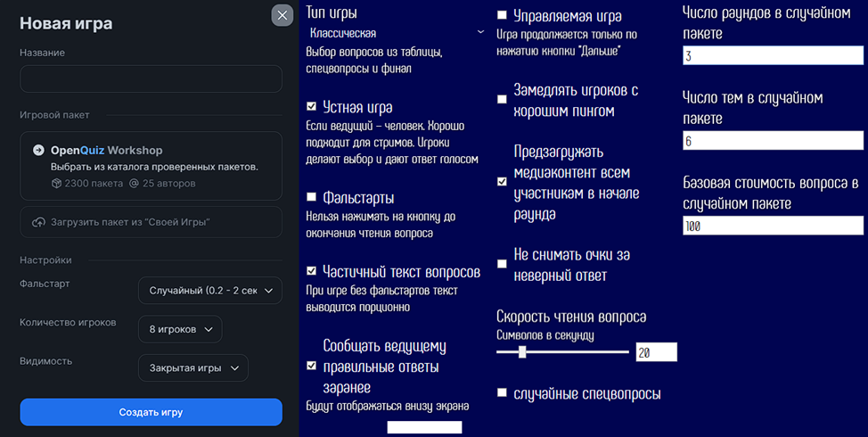Click the Скорость чтения вопроса slider handle
The width and height of the screenshot is (868, 437).
(522, 352)
